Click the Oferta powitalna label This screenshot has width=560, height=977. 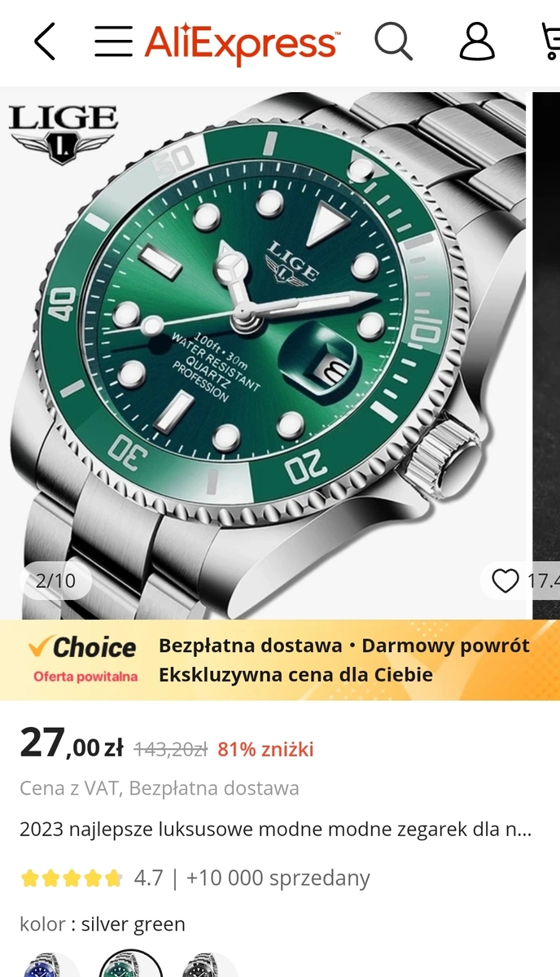coord(85,676)
